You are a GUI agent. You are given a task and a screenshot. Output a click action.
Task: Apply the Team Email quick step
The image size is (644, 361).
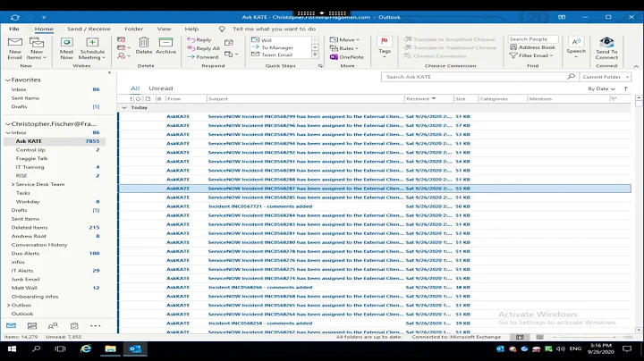(x=276, y=55)
